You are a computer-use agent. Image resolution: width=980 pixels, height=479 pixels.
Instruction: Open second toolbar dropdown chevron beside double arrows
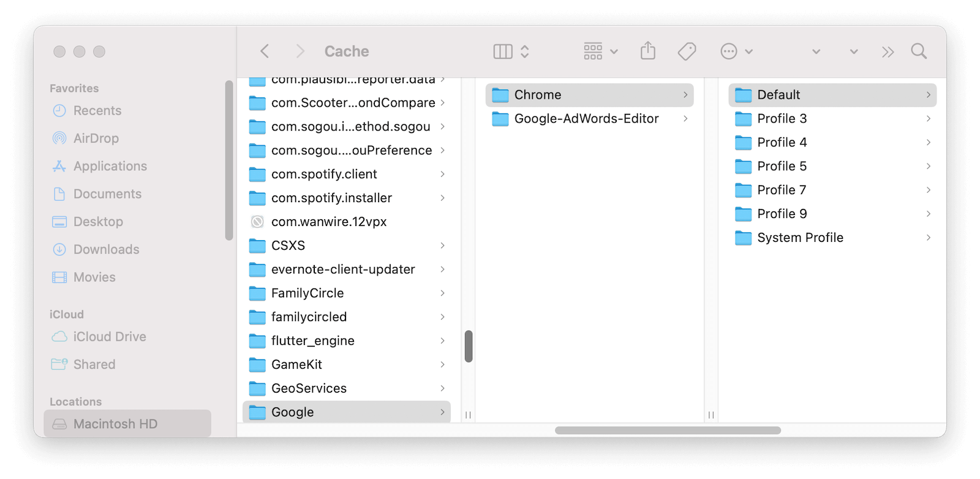pos(854,52)
